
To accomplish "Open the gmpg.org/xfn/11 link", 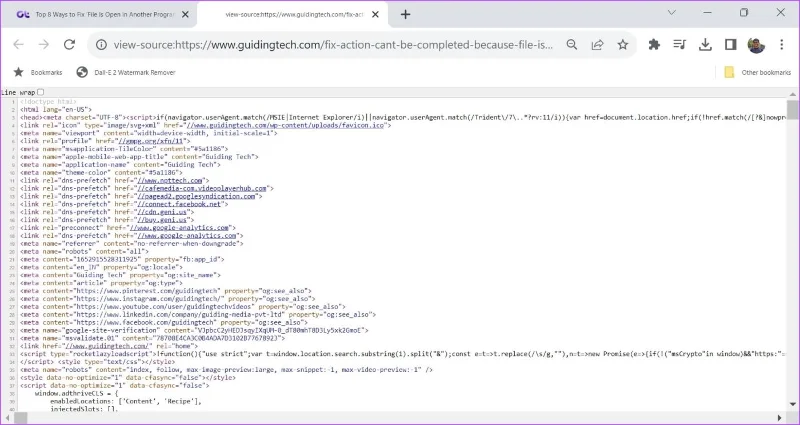I will (152, 141).
